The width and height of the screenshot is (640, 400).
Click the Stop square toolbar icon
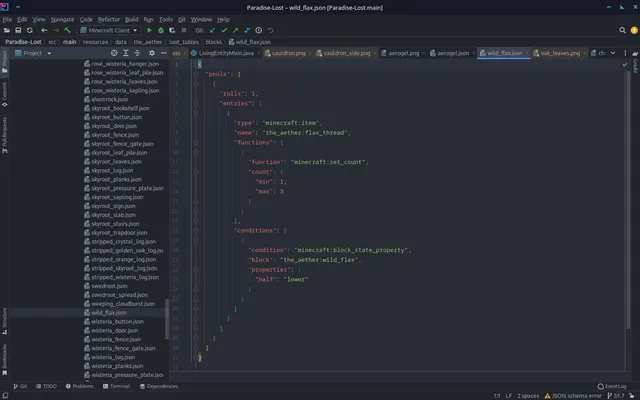click(184, 30)
